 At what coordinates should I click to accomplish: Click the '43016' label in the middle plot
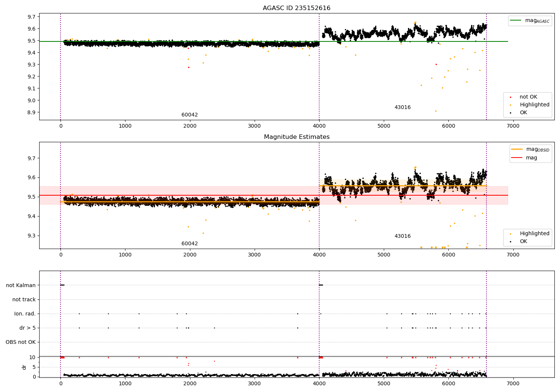point(402,236)
